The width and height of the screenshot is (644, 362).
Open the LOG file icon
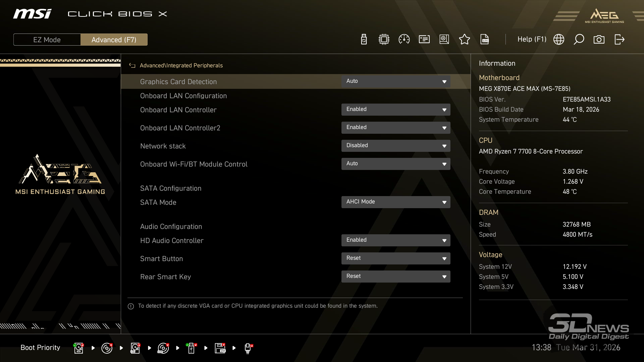click(485, 40)
